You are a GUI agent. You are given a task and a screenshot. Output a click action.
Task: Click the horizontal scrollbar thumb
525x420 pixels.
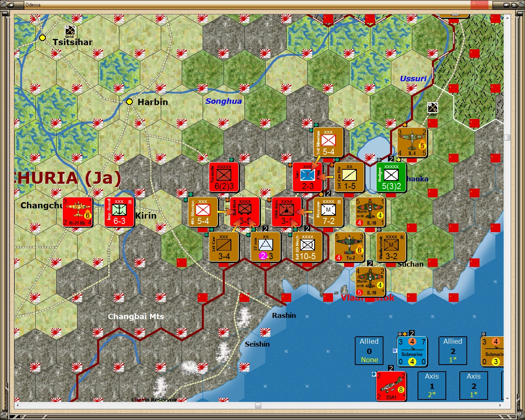pyautogui.click(x=258, y=405)
